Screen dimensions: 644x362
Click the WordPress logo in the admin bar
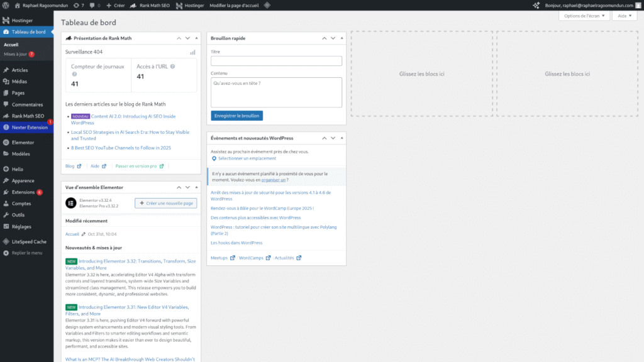pos(6,4)
